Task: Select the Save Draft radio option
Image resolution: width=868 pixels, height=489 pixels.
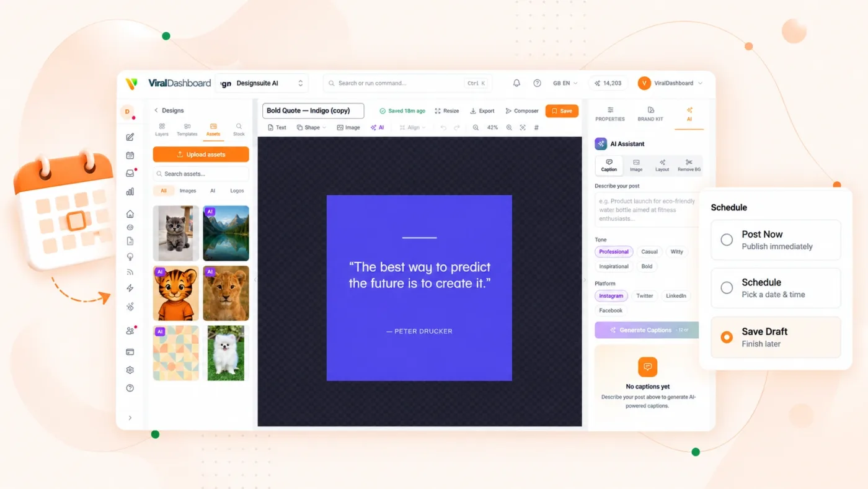Action: coord(727,337)
